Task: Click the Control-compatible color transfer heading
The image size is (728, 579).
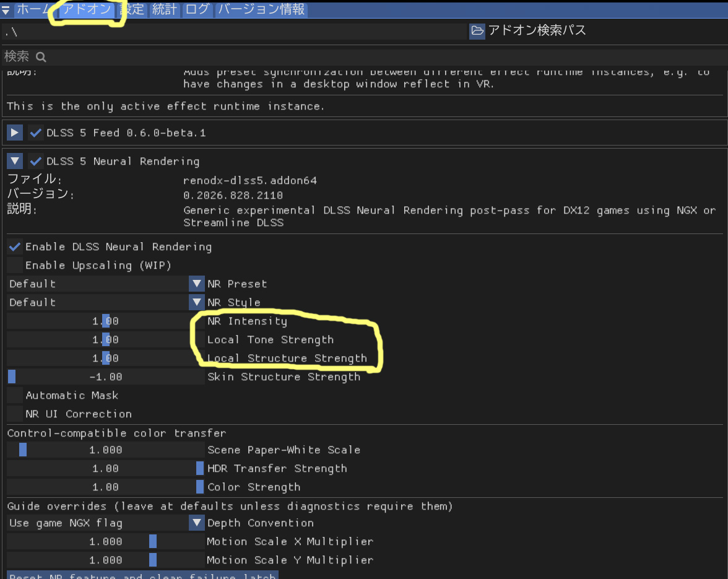Action: coord(116,433)
